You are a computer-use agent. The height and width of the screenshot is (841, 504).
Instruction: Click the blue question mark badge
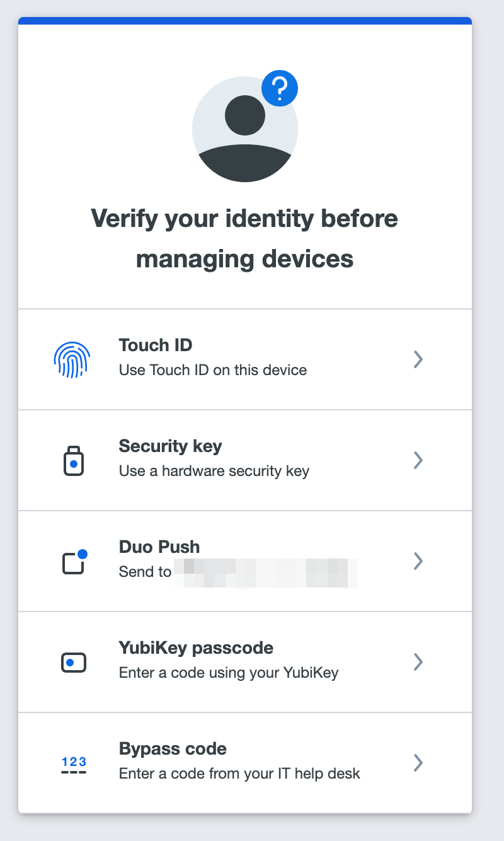(279, 88)
